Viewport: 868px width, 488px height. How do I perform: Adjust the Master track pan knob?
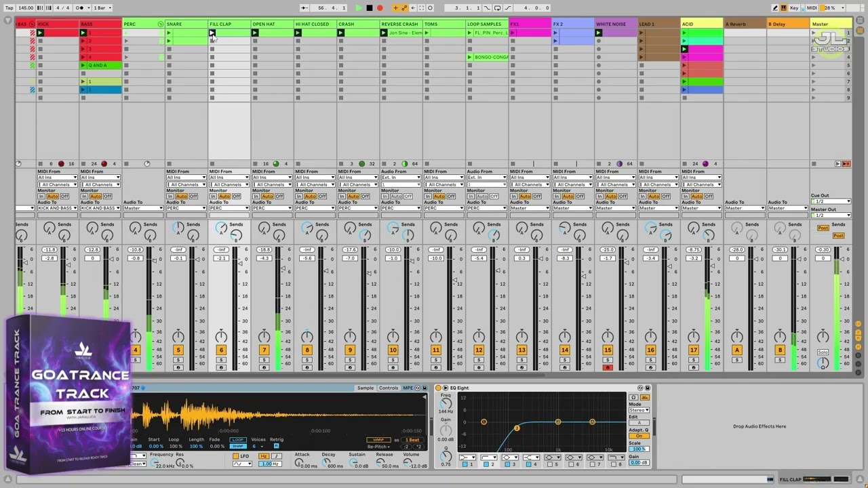[x=823, y=336]
